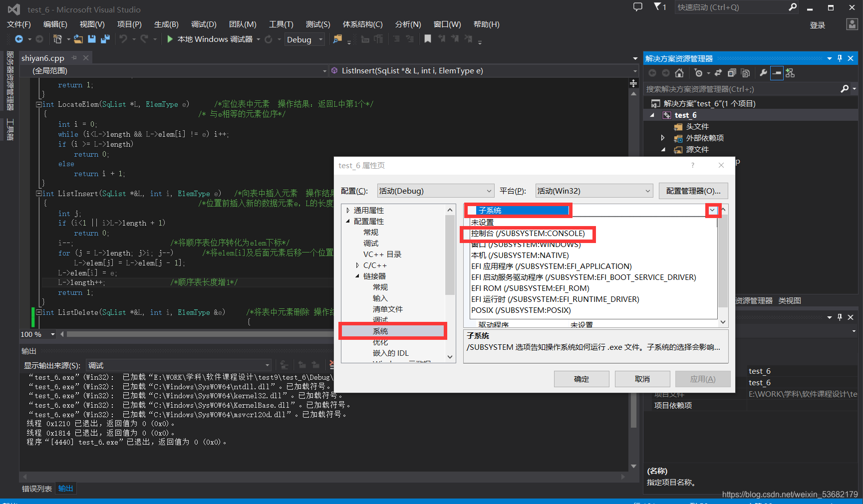Screen dimensions: 863x504
Task: Select 头文件 folder in Solution Explorer
Action: [x=697, y=127]
